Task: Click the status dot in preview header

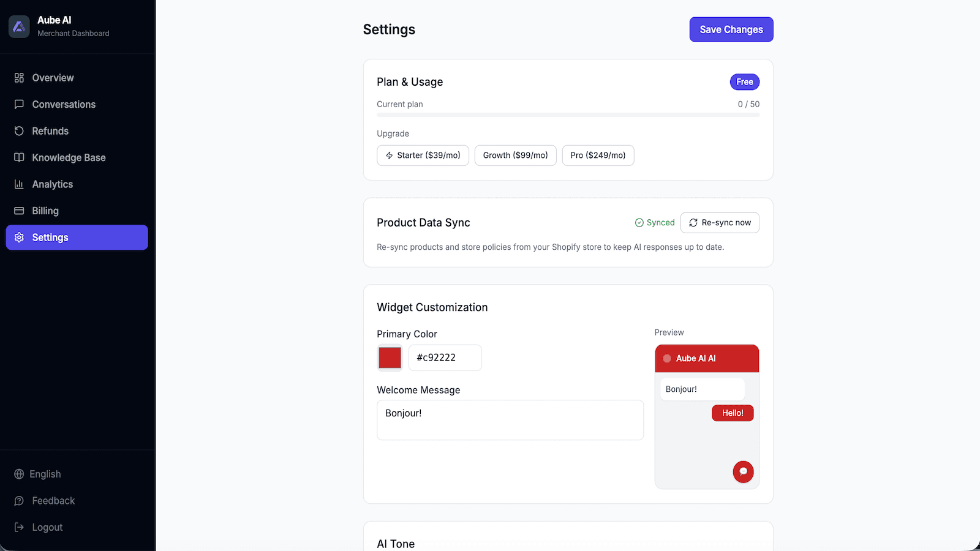Action: 667,359
